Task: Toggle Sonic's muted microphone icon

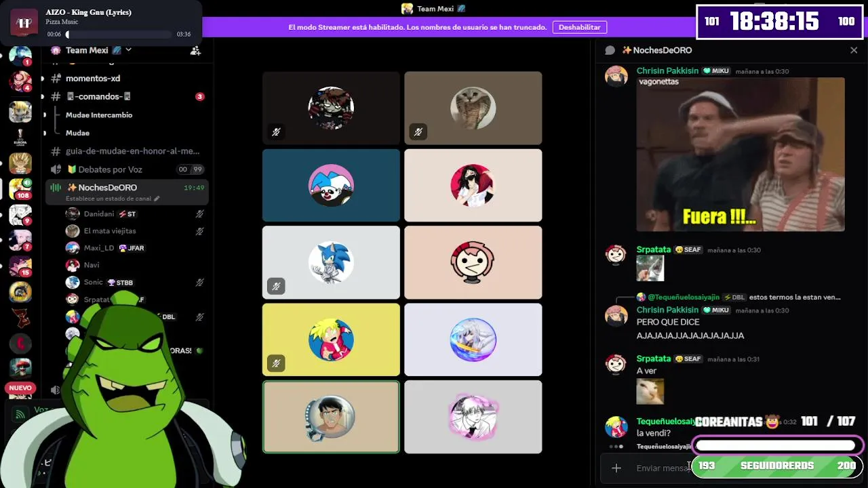Action: pos(199,282)
